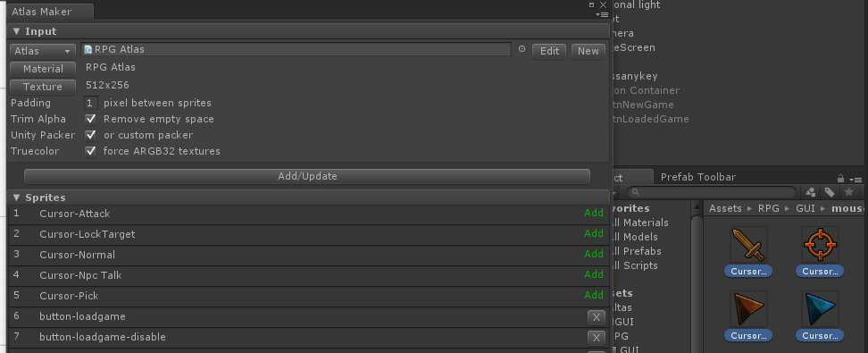Remove button-loadgame-disable sprite with its X button

(x=597, y=338)
